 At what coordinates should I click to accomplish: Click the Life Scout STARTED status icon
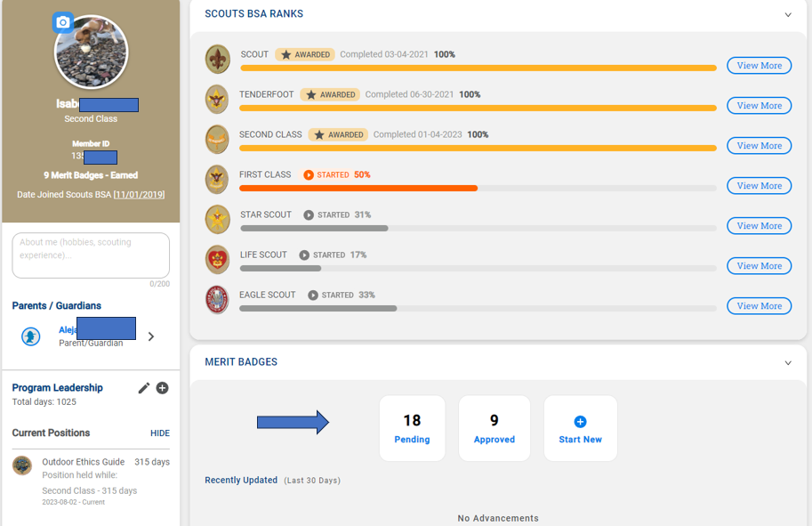[x=304, y=255]
